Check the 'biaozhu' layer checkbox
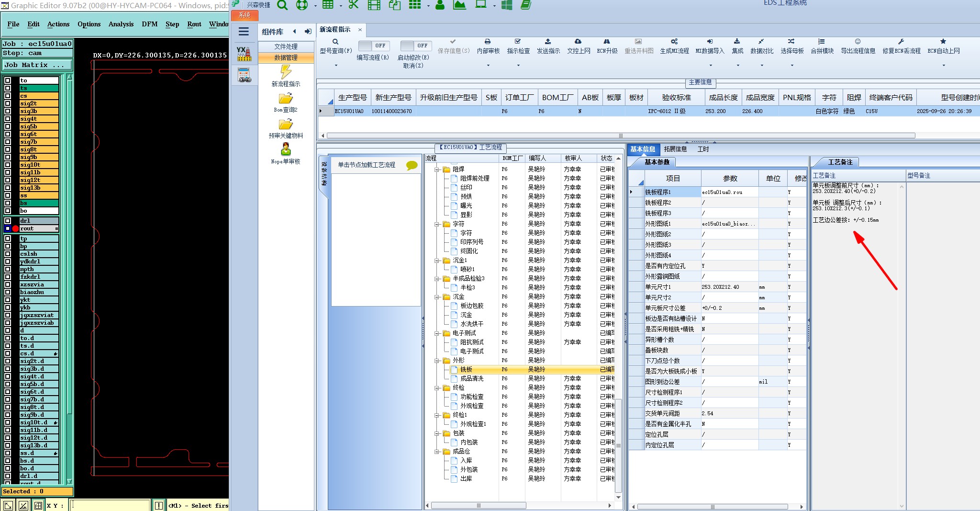The image size is (980, 511). point(8,292)
